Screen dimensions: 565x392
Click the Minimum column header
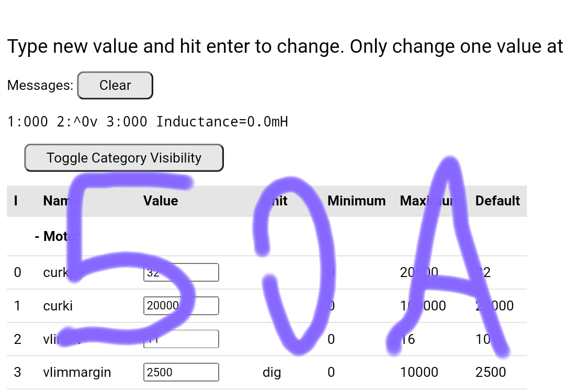pos(356,201)
